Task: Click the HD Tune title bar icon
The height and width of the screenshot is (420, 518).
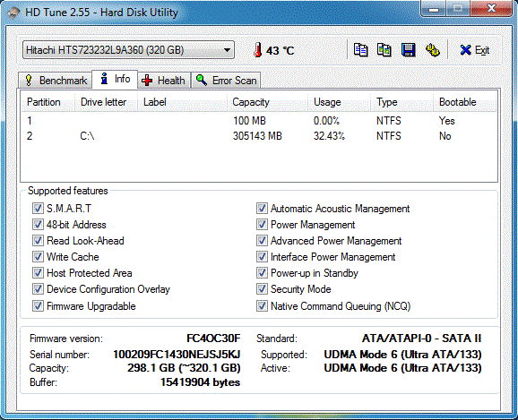Action: pos(13,13)
